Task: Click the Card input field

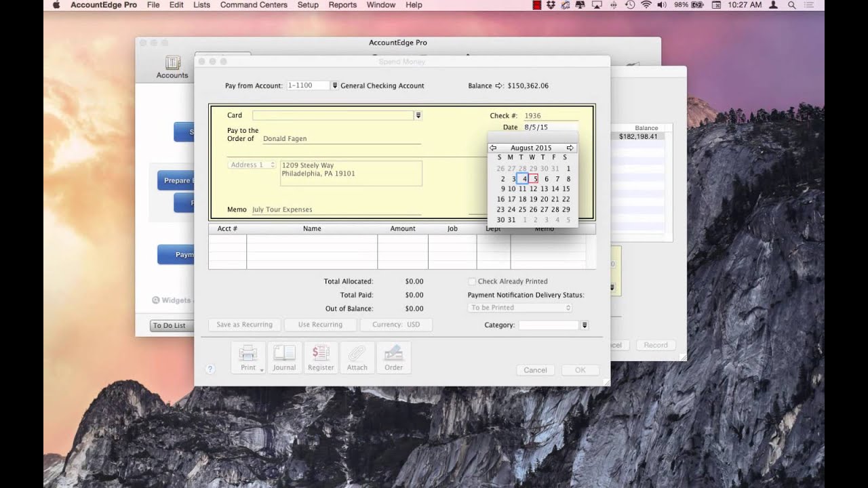Action: tap(333, 115)
